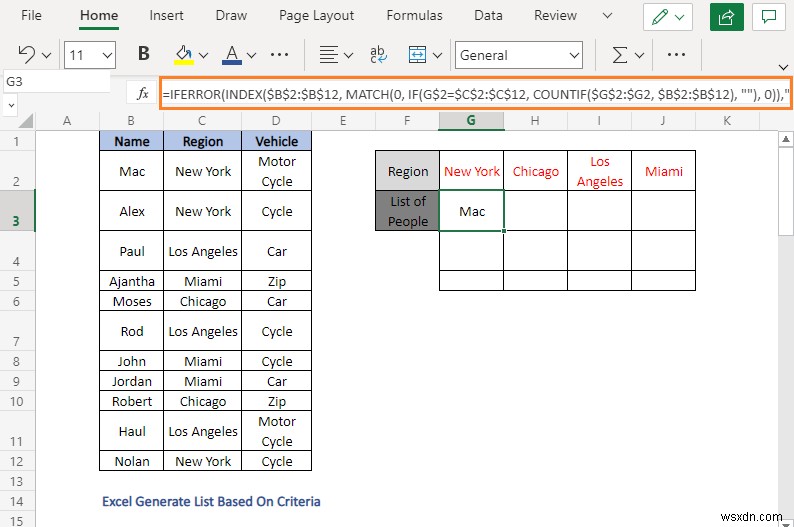The width and height of the screenshot is (794, 527).
Task: Click the Merge cells icon
Action: 417,55
